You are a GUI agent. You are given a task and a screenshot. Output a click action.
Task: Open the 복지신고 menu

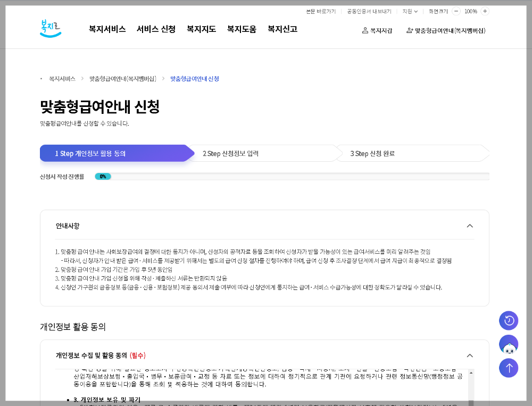(x=282, y=29)
